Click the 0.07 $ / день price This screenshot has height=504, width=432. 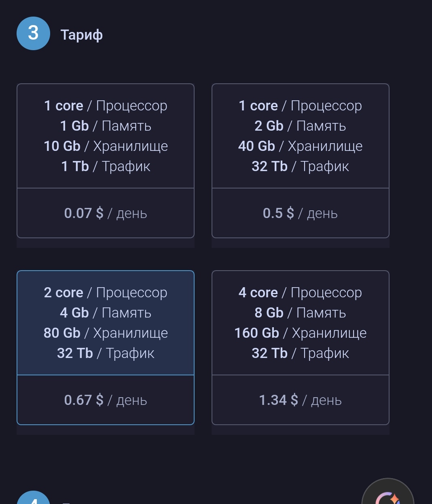(106, 213)
